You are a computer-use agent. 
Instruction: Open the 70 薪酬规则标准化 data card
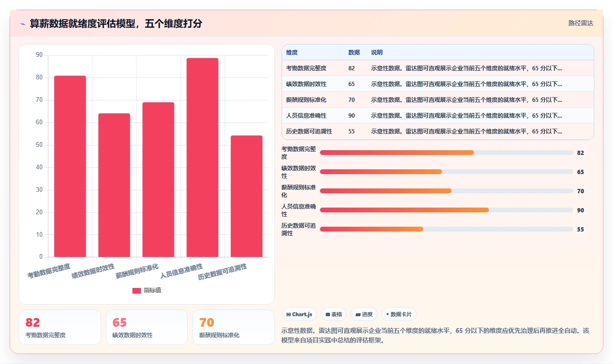234,327
